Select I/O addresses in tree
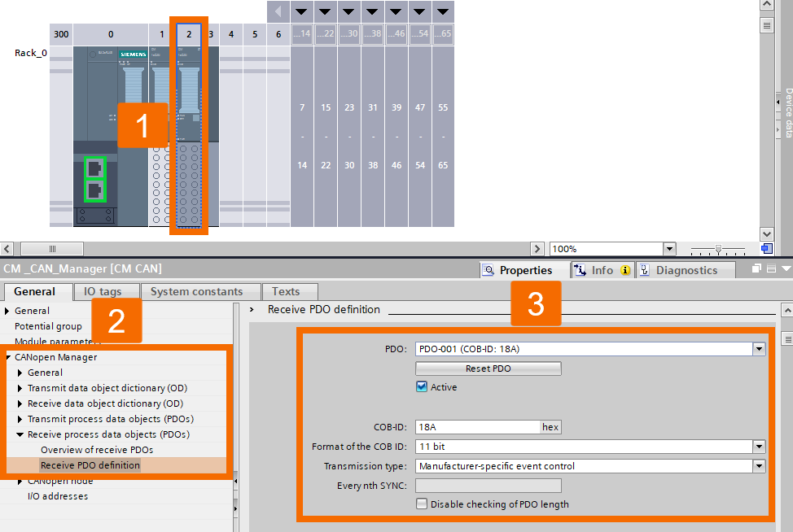 coord(58,496)
